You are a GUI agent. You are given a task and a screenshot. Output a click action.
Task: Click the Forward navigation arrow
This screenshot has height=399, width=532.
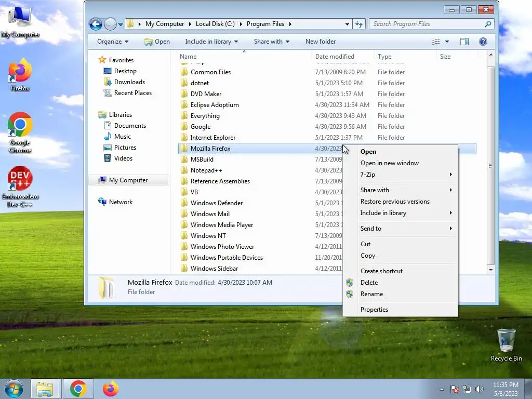(110, 24)
